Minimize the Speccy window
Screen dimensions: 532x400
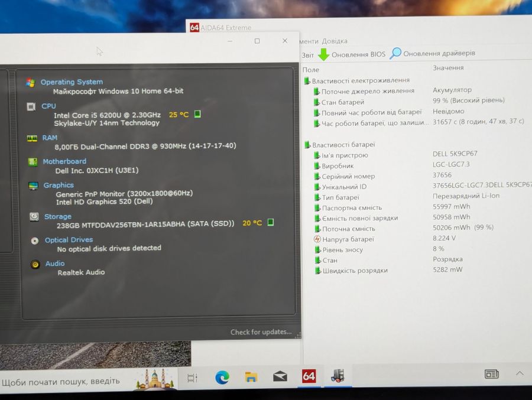click(230, 41)
